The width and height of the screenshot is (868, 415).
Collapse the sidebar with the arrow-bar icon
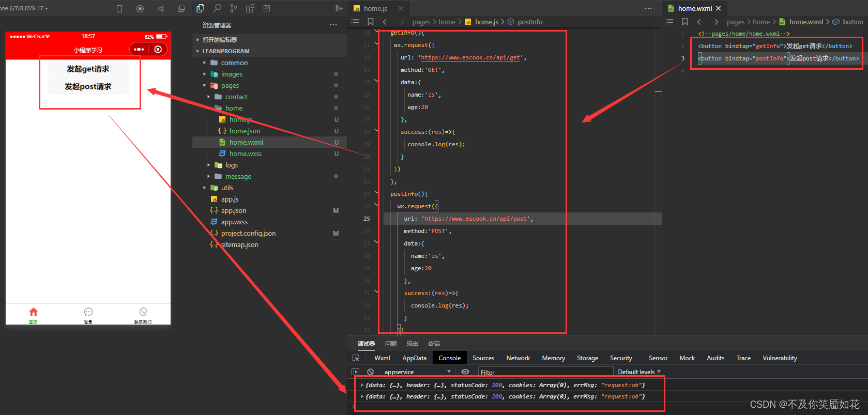pos(339,8)
